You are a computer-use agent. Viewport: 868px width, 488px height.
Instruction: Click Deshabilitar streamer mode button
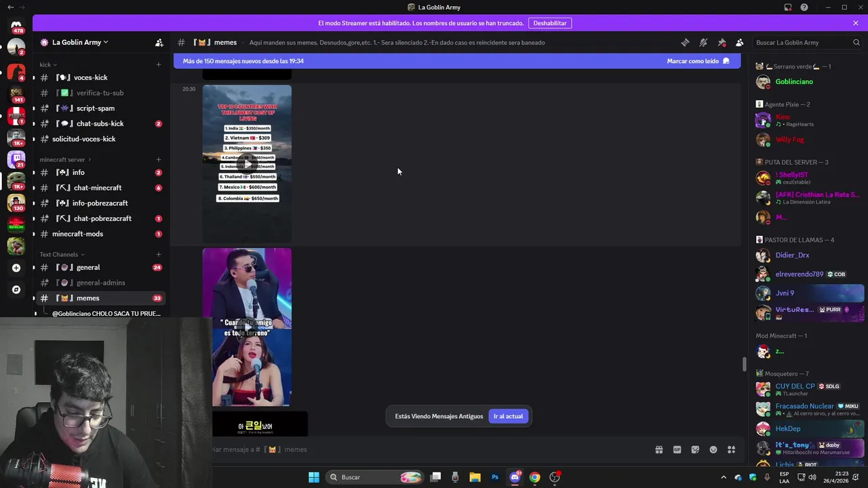[550, 23]
